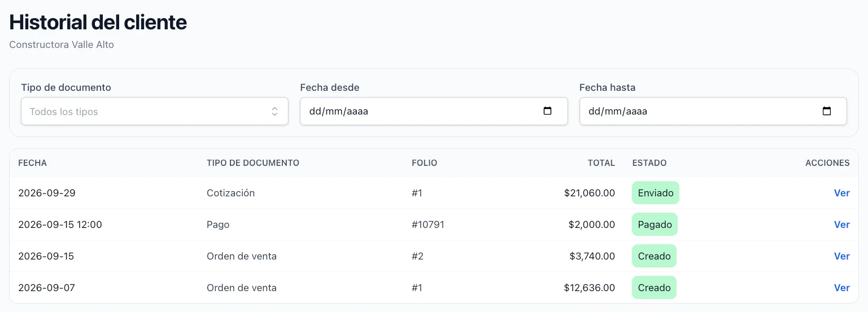Click the Pago document type cell
The height and width of the screenshot is (312, 868).
pos(218,225)
